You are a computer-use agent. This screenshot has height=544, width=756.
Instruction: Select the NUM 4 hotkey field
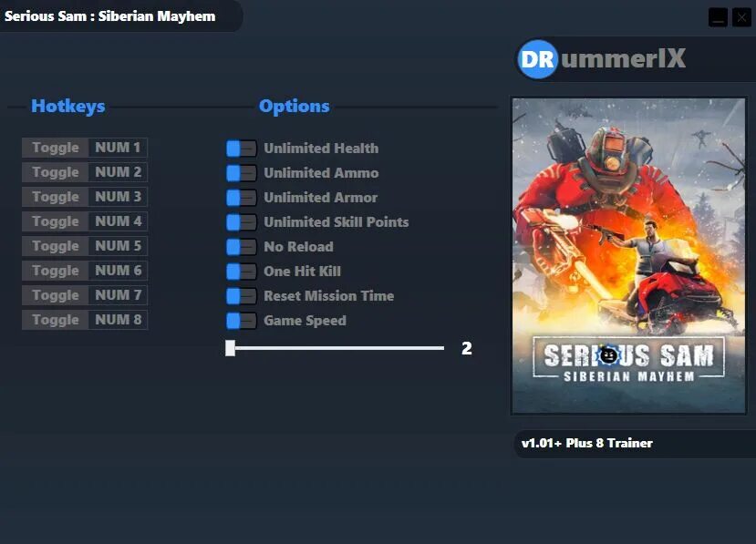pyautogui.click(x=119, y=221)
